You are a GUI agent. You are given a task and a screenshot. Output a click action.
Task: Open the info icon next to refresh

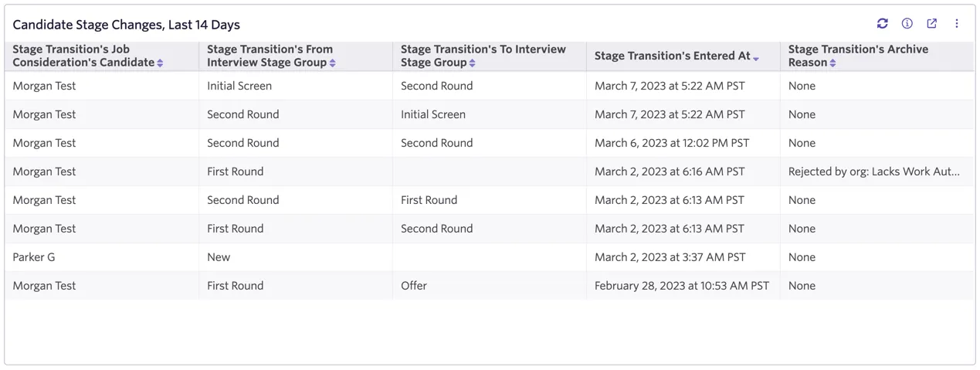point(907,24)
